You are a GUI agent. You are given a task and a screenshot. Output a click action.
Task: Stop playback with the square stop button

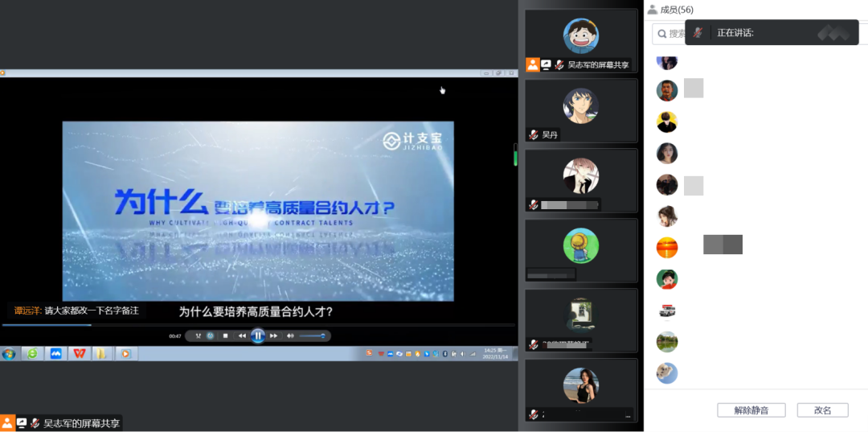tap(225, 335)
